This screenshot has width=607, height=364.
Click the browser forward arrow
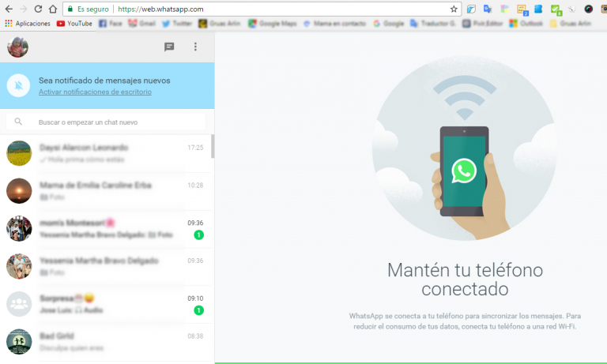(23, 9)
